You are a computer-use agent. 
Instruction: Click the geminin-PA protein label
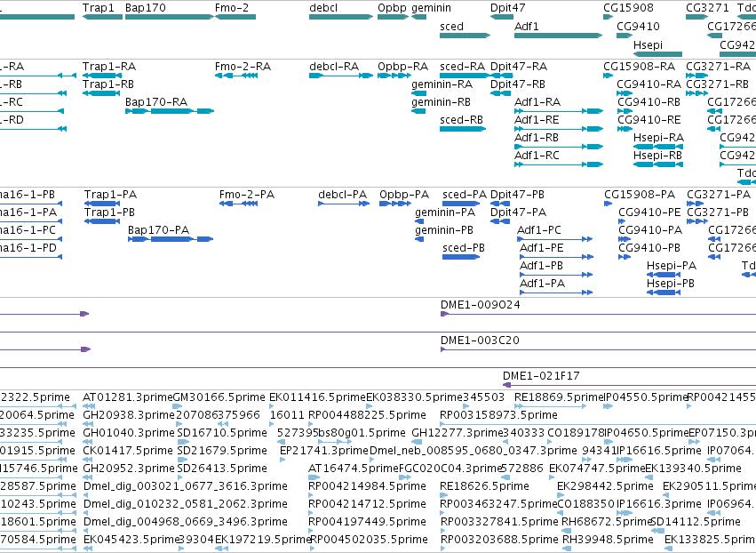[x=445, y=212]
